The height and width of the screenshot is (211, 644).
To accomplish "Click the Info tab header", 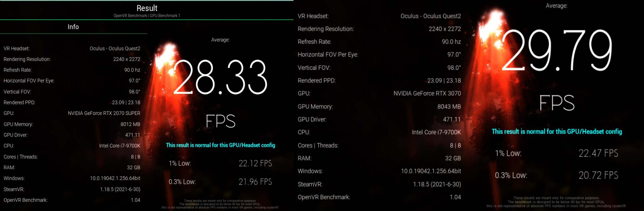I will 73,27.
